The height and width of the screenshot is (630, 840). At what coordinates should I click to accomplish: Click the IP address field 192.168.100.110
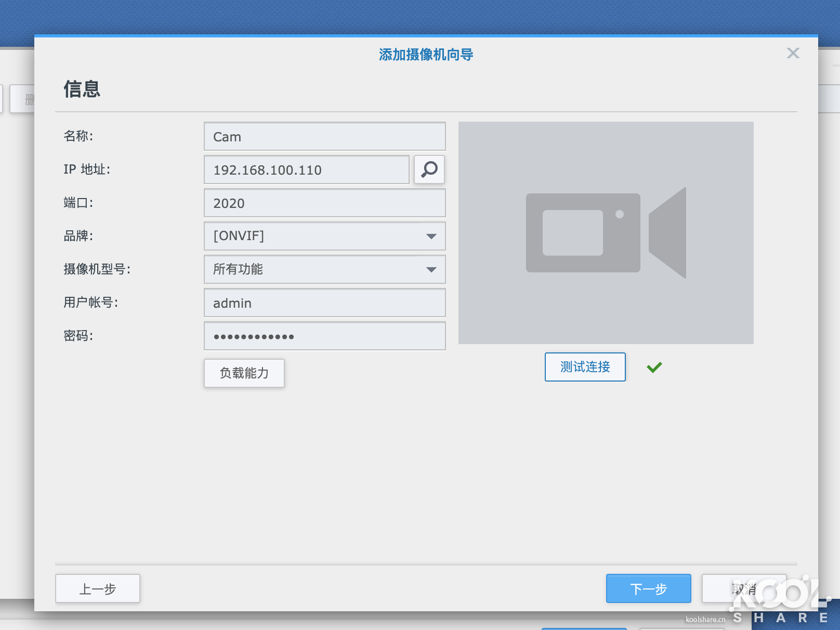coord(307,169)
